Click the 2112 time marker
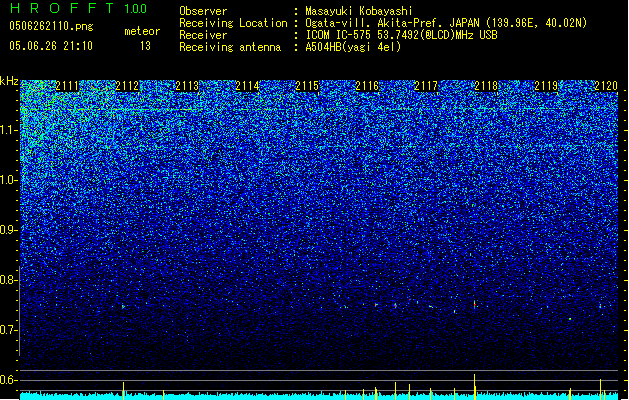 tap(127, 86)
